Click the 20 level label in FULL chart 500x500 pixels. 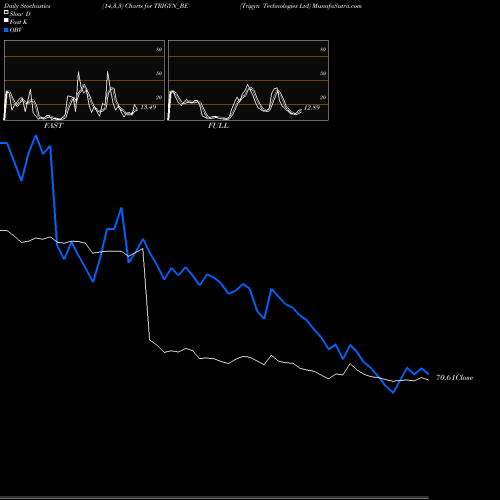323,97
